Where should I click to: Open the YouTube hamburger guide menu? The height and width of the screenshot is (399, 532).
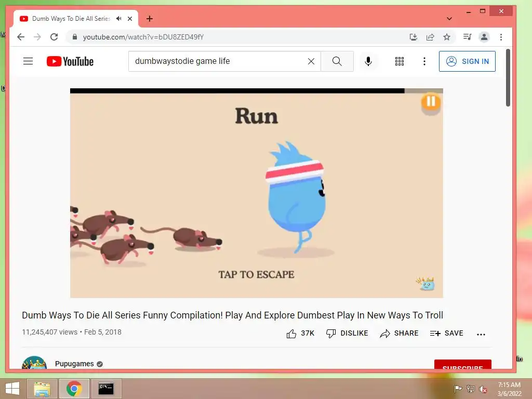point(28,61)
